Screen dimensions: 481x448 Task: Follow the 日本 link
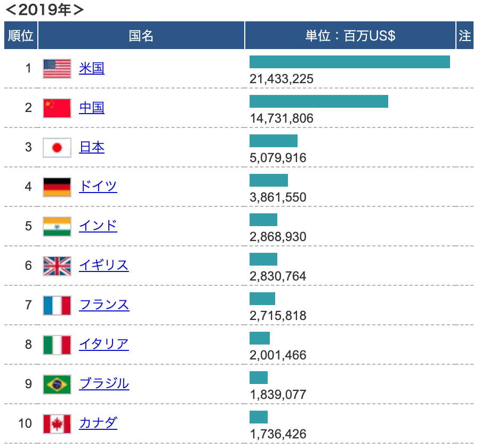coord(92,147)
